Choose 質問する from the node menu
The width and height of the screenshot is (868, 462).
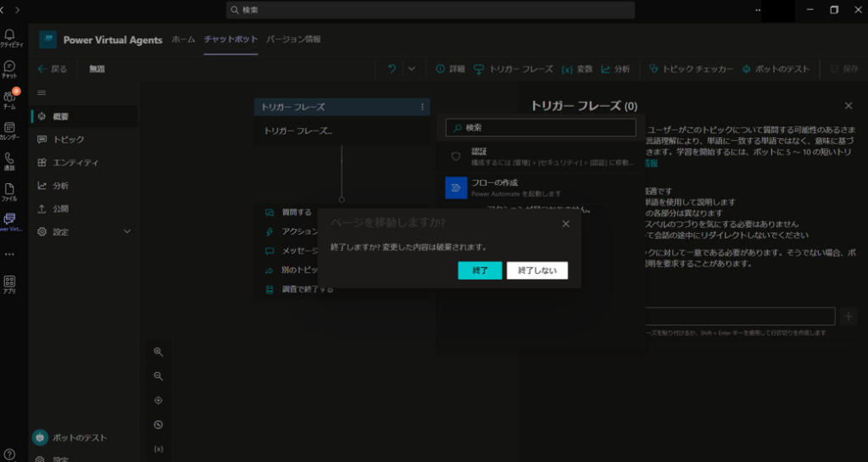pos(290,212)
